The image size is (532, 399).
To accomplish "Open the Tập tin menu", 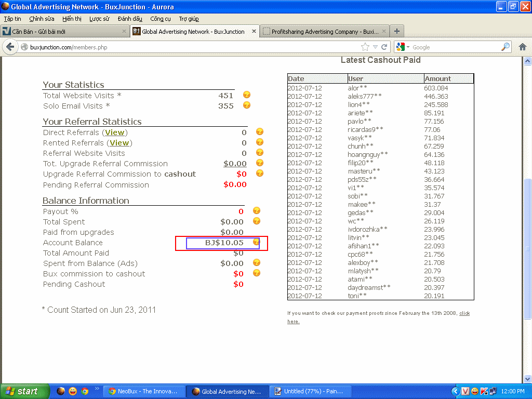I will (x=12, y=19).
